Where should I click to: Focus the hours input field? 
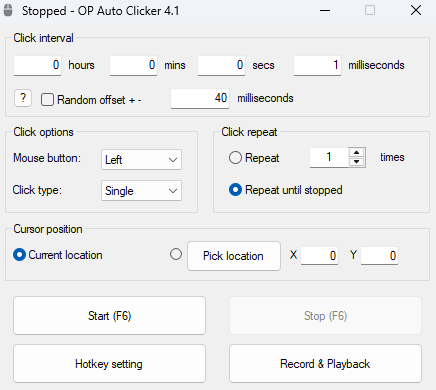[x=37, y=65]
